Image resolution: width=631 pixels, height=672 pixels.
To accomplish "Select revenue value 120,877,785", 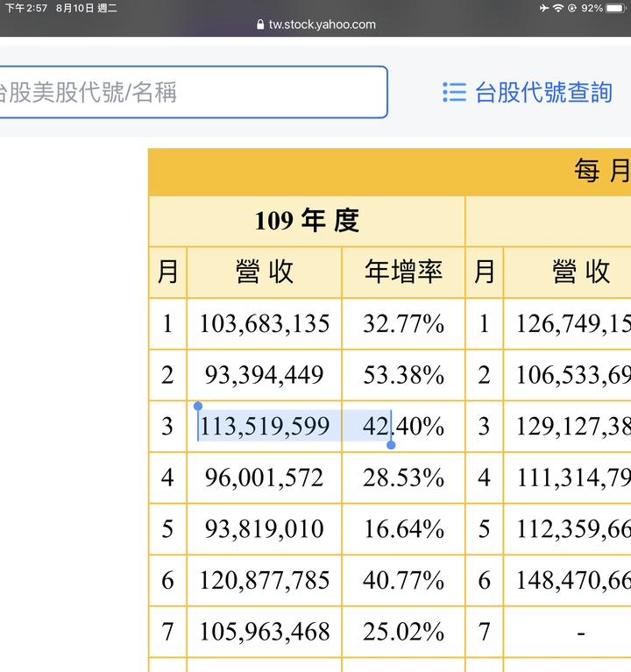I will (265, 581).
